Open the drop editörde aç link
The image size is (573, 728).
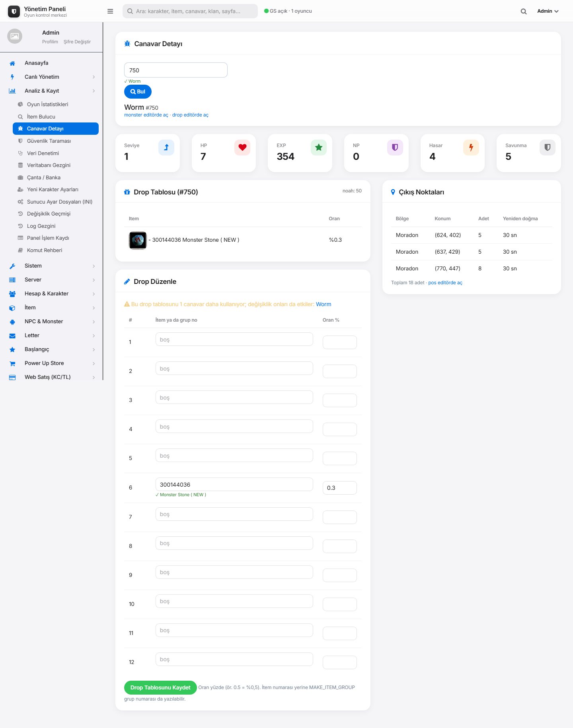(190, 115)
